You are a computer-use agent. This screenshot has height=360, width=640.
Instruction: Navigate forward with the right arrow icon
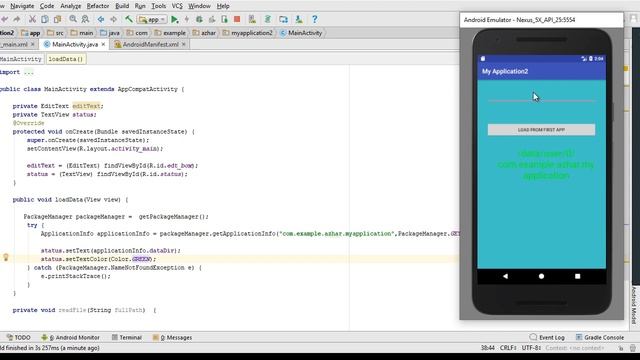[113, 19]
